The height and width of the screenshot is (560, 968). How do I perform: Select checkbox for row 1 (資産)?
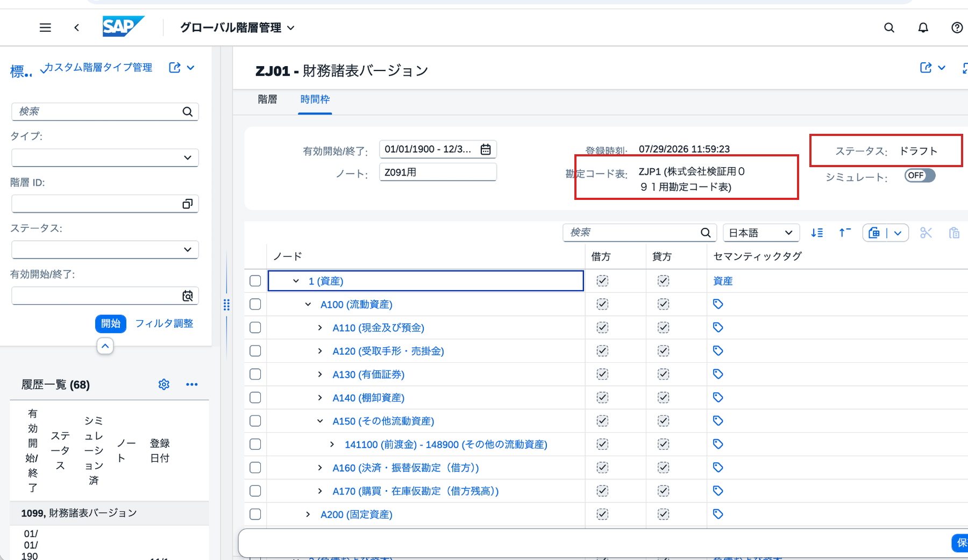[255, 281]
